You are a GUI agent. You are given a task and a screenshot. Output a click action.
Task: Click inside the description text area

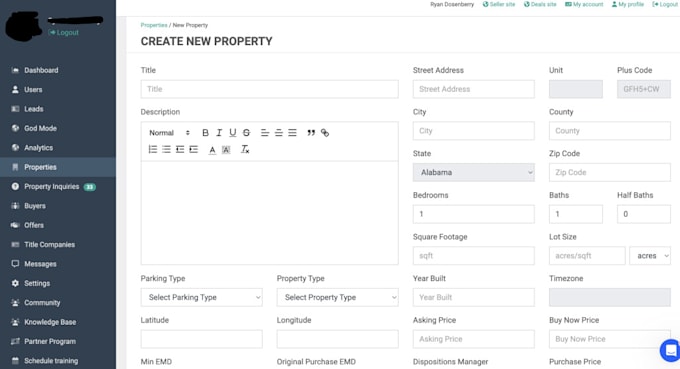tap(269, 212)
